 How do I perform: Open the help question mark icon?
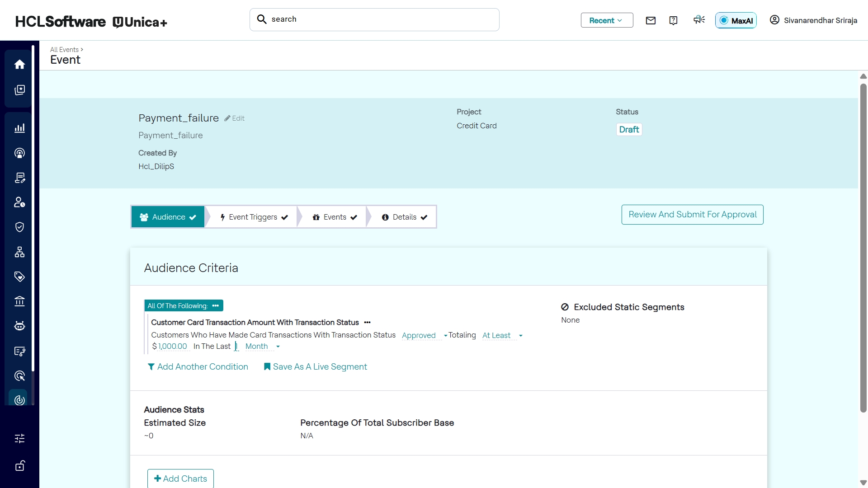coord(673,20)
